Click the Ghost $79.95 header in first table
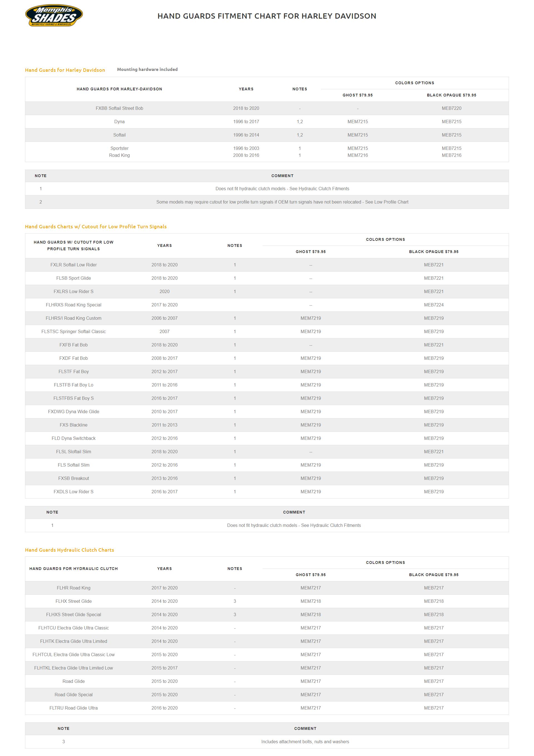The width and height of the screenshot is (534, 756). tap(357, 95)
